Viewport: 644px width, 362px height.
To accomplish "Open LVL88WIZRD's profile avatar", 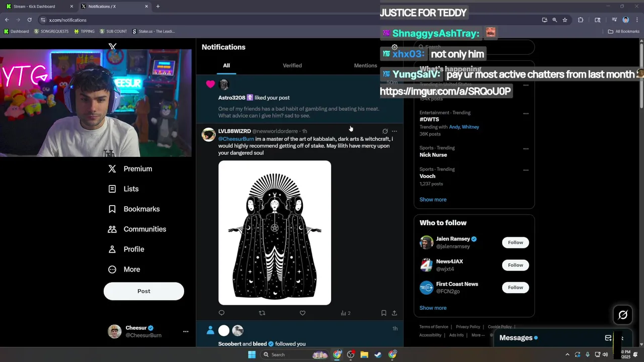I will pyautogui.click(x=209, y=134).
